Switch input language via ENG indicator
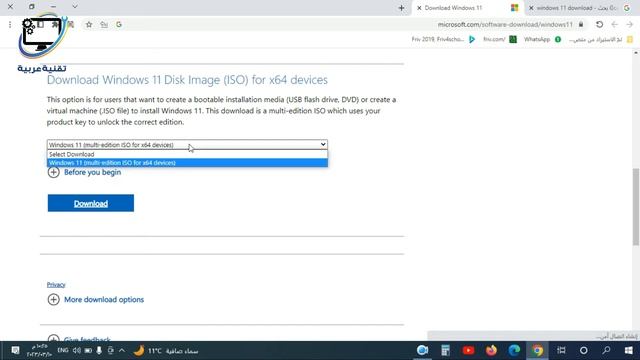The width and height of the screenshot is (640, 360). tap(63, 351)
